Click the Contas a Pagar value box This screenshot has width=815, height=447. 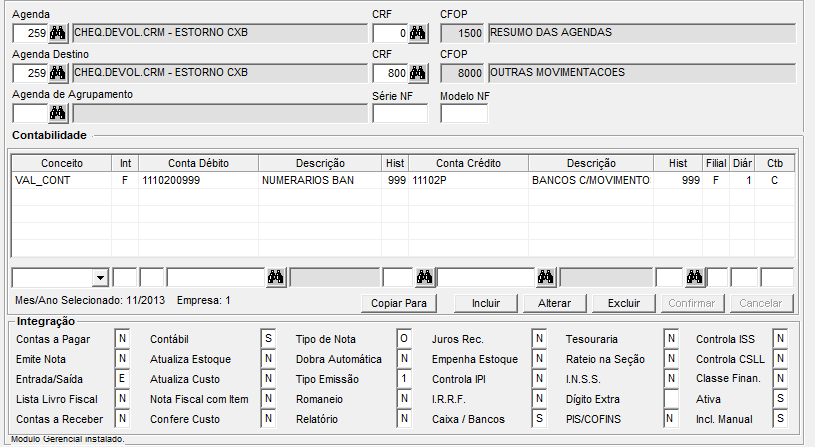pyautogui.click(x=123, y=339)
